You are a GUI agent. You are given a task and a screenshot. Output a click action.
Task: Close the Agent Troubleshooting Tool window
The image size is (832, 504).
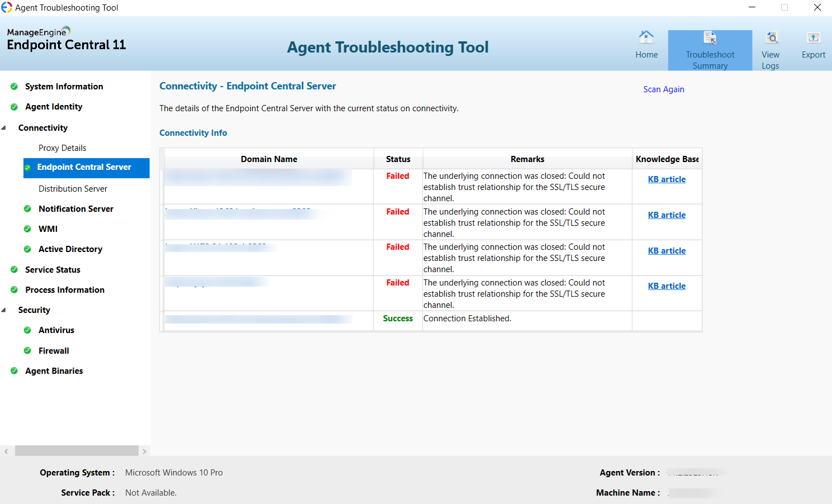pos(817,7)
